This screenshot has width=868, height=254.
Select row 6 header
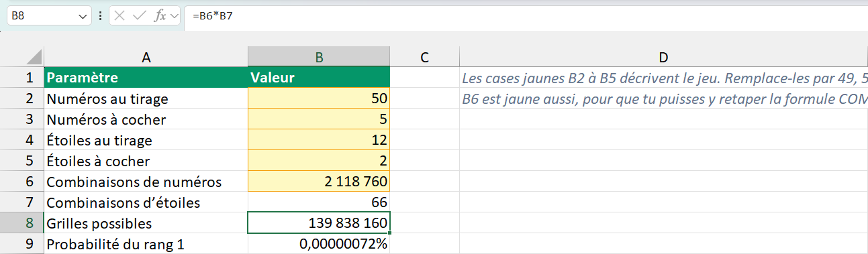(22, 182)
